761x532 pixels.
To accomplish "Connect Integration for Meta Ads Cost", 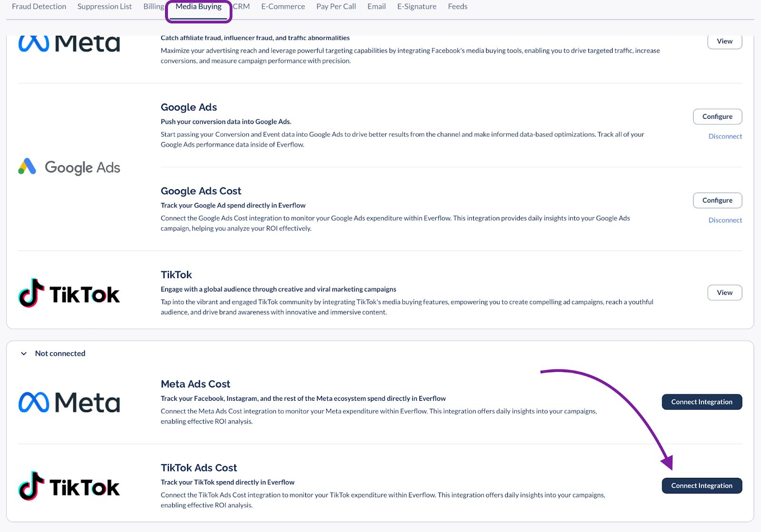I will 702,402.
